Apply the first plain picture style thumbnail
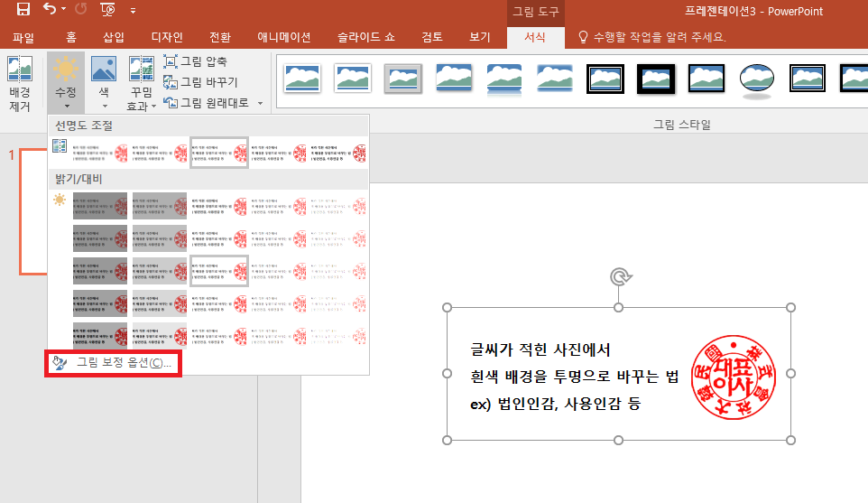Image resolution: width=868 pixels, height=503 pixels. click(301, 78)
